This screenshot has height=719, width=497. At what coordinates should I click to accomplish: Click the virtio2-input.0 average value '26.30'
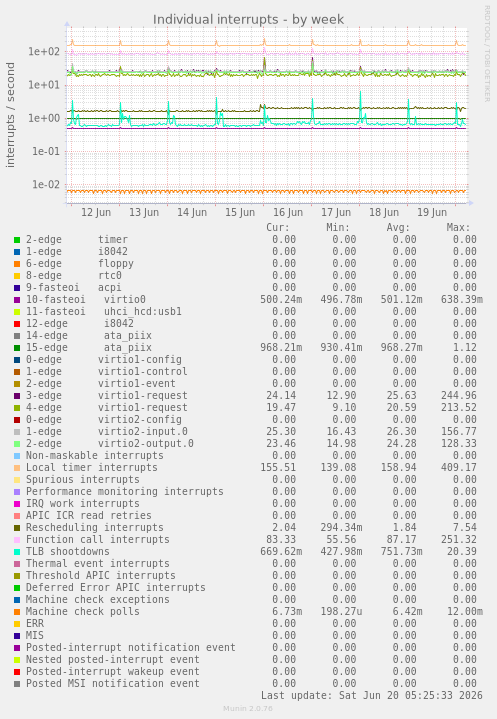tap(402, 431)
